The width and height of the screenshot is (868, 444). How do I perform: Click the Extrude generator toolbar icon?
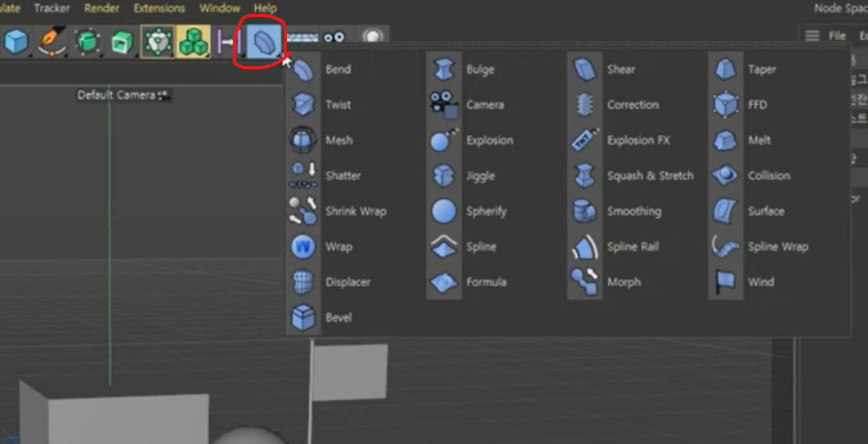pyautogui.click(x=122, y=42)
